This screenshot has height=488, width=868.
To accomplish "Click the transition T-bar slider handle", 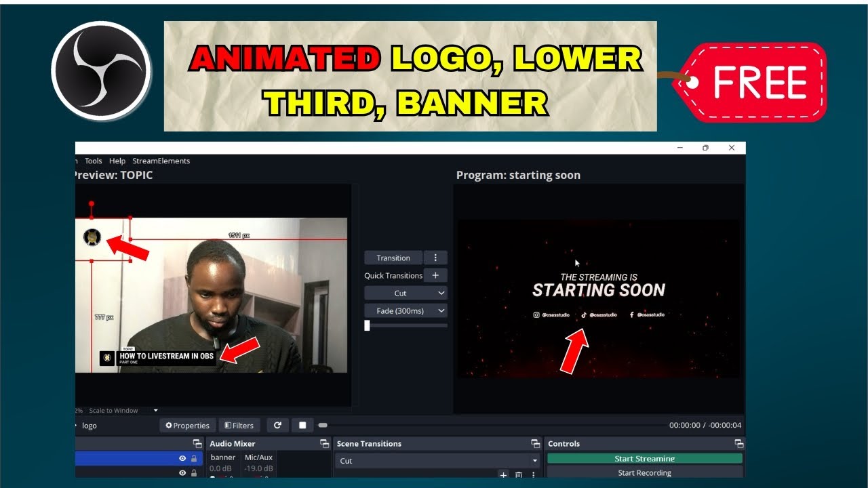I will pyautogui.click(x=367, y=325).
